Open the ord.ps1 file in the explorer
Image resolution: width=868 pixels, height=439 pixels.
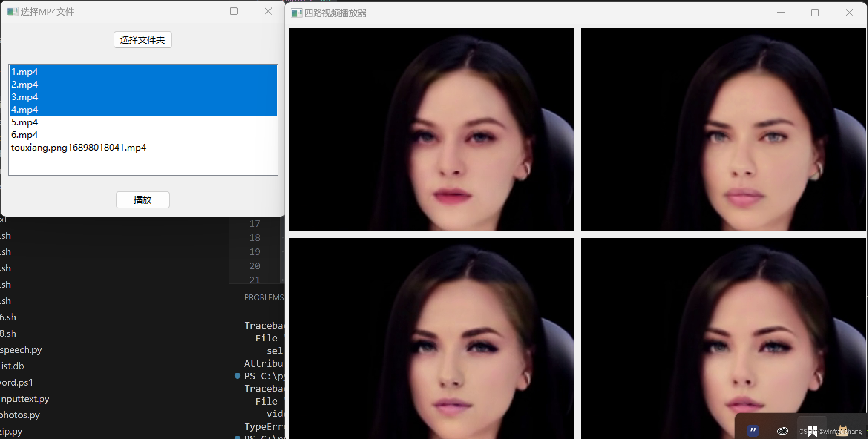pos(17,383)
